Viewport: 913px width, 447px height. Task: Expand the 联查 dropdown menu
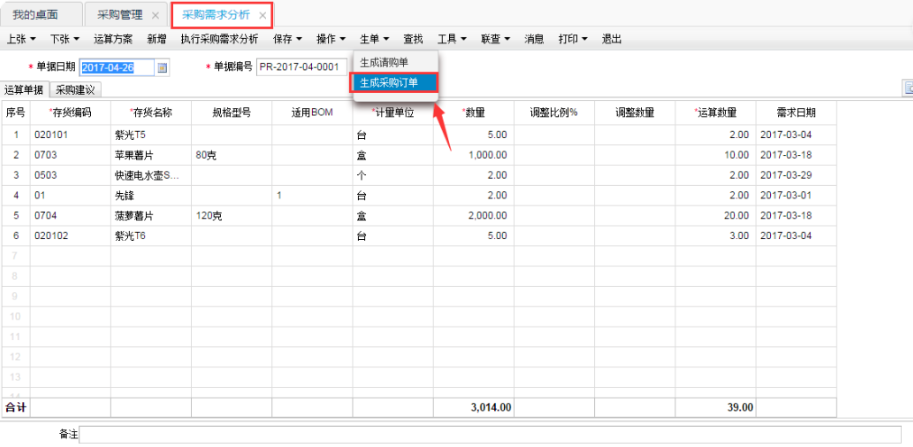[x=496, y=39]
